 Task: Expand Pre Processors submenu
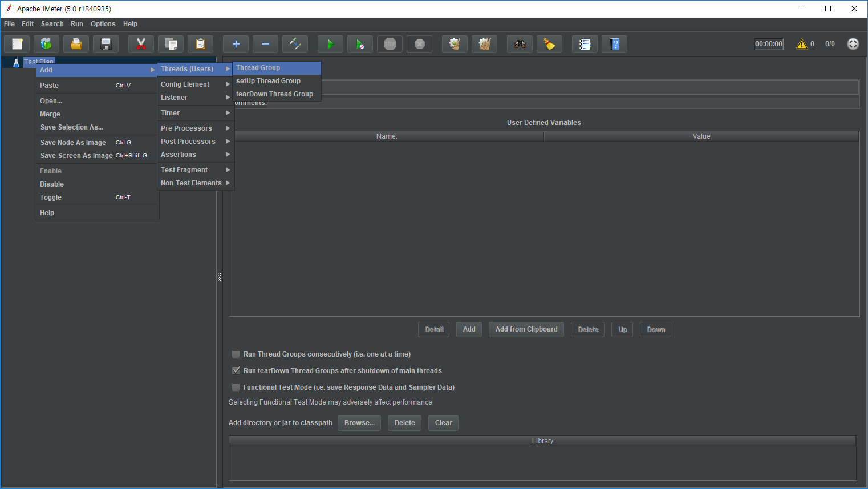point(195,128)
